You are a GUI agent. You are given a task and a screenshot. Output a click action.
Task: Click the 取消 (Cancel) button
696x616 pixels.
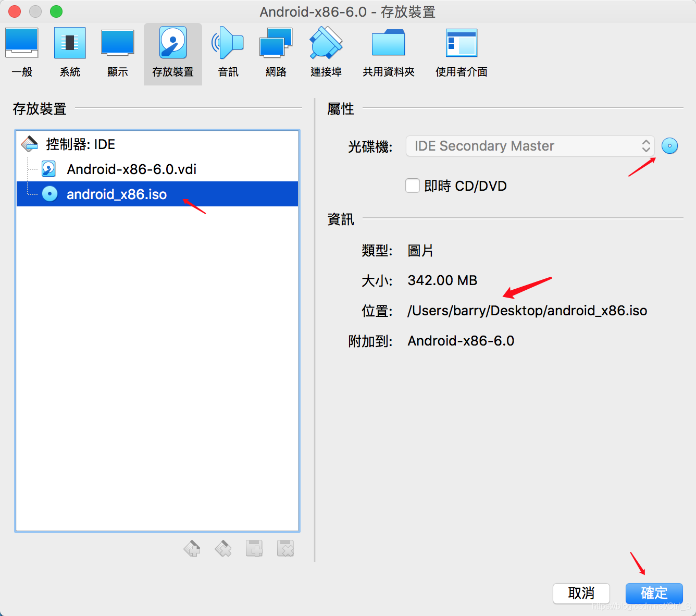(581, 593)
